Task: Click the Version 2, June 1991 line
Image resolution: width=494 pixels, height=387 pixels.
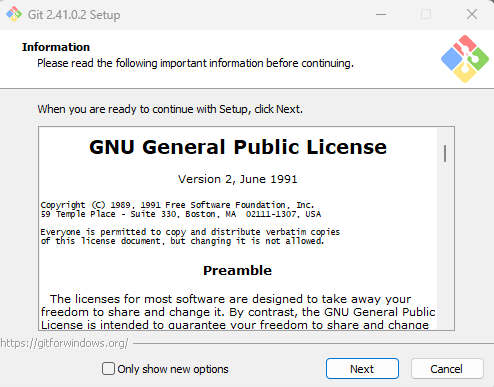Action: pyautogui.click(x=237, y=179)
